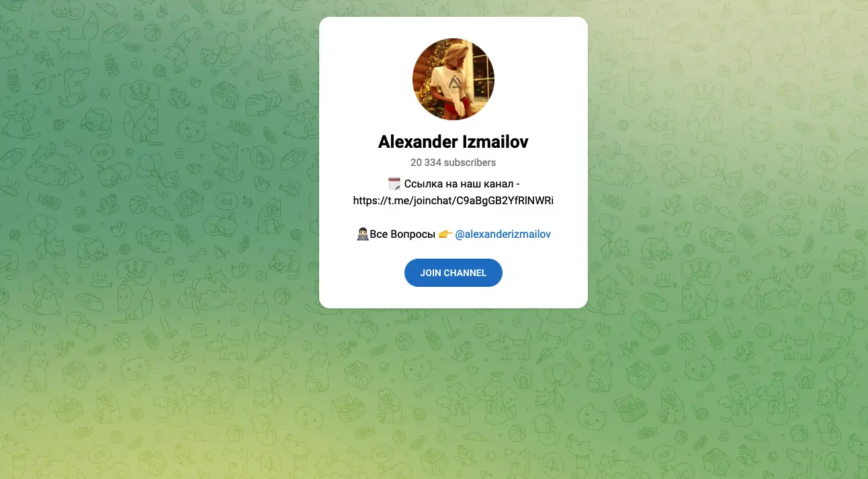This screenshot has height=479, width=868.
Task: Click the calendar emoji before Ссылка
Action: (x=394, y=183)
